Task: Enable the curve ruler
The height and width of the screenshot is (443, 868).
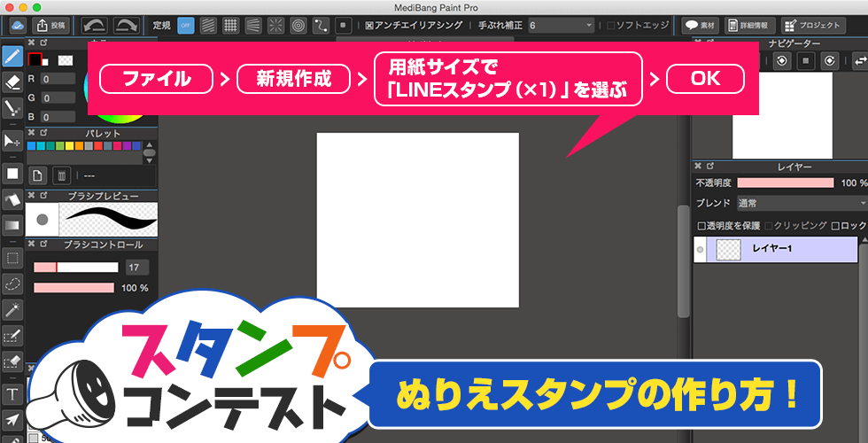Action: [x=321, y=26]
